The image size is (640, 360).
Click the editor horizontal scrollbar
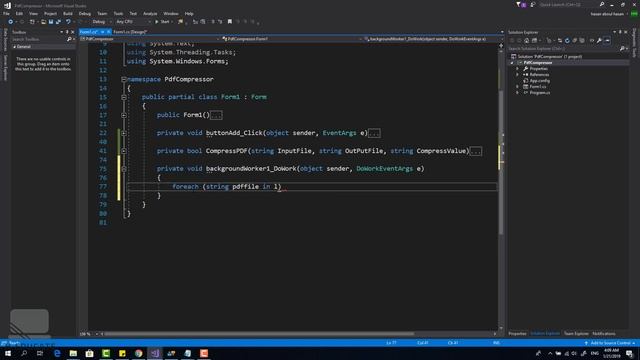260,334
